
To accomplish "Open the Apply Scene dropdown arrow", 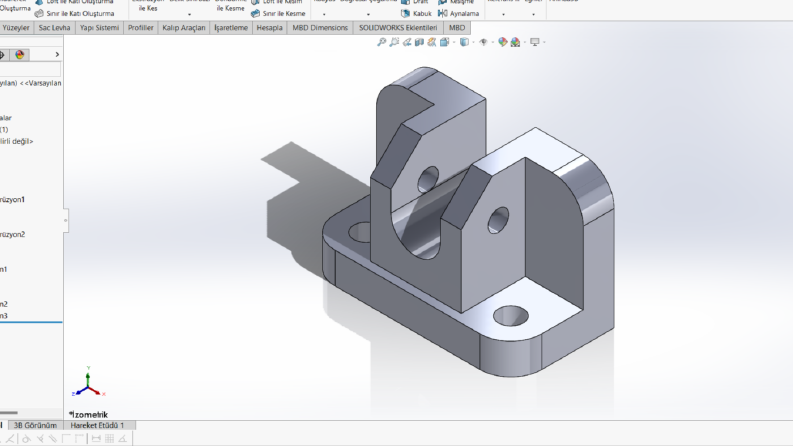I will coord(524,42).
